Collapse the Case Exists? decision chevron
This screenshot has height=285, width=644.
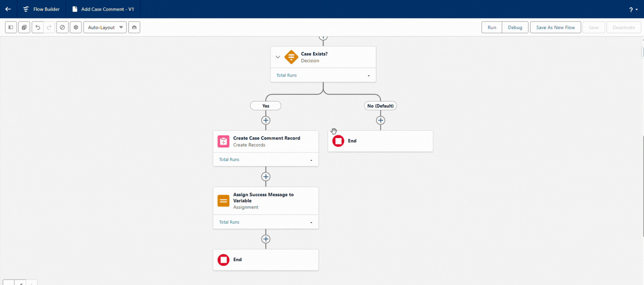[278, 57]
